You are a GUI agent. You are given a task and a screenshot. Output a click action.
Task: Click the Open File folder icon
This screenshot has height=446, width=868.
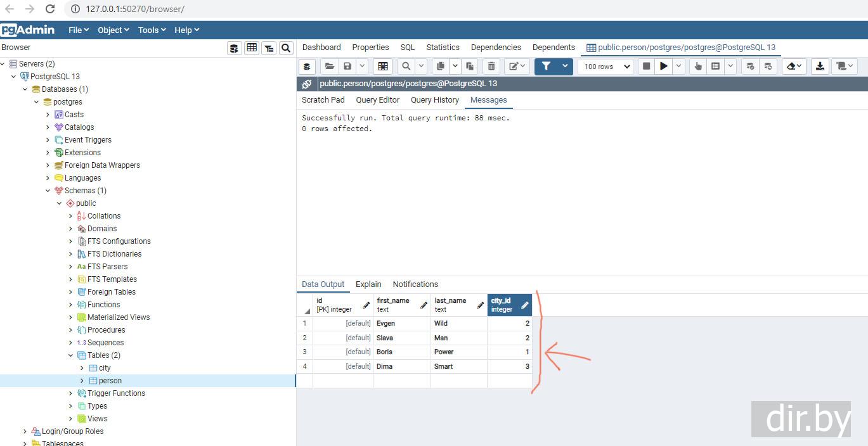(329, 67)
